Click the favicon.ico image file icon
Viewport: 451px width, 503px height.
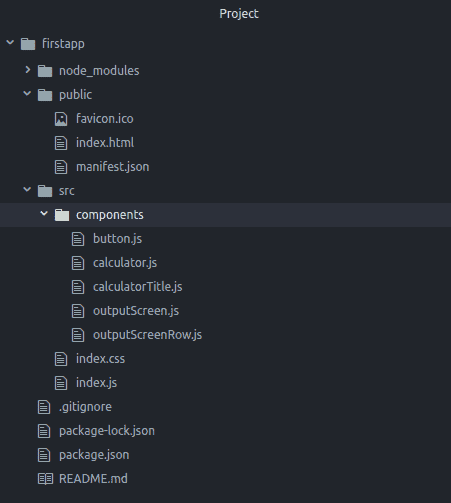(x=61, y=119)
